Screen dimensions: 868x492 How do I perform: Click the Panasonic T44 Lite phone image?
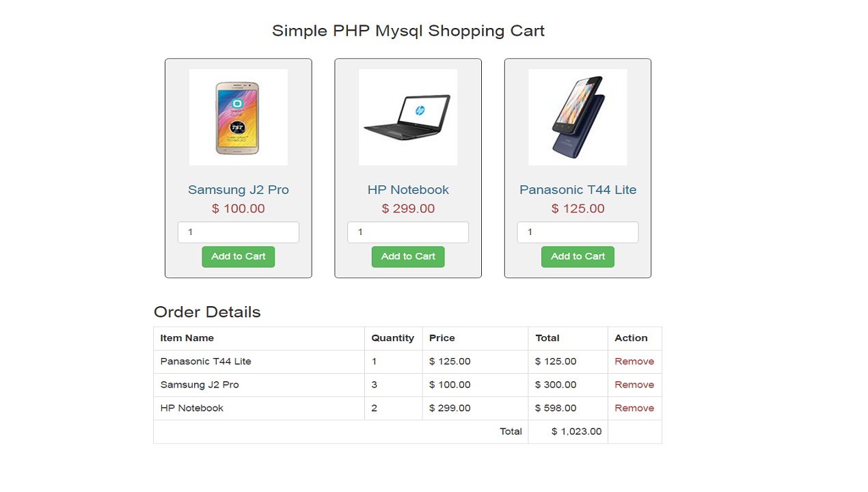tap(578, 117)
